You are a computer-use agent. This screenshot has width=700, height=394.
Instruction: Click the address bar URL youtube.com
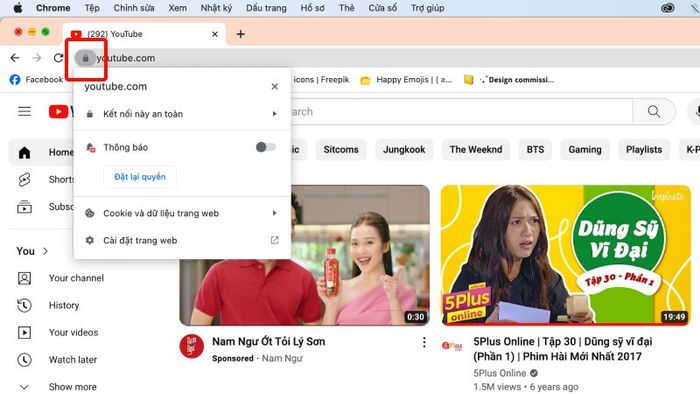(x=126, y=58)
